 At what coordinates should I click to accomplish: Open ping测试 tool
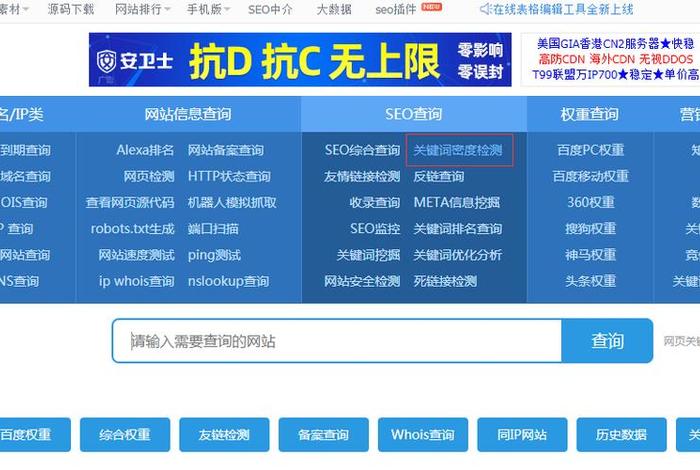(214, 255)
